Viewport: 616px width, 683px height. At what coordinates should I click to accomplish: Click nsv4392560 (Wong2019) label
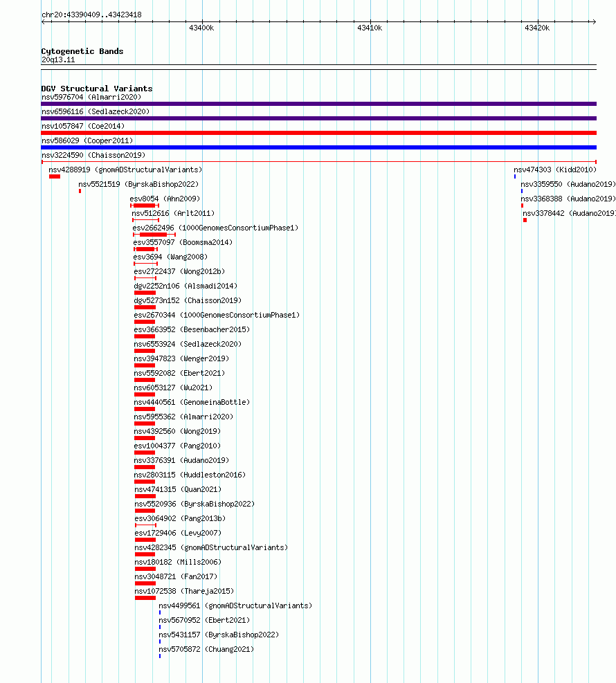(177, 431)
